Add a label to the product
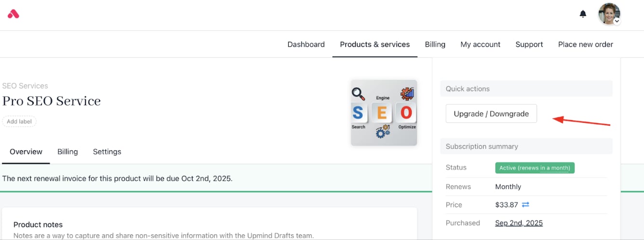Viewport: 644px width, 240px height. click(x=19, y=121)
